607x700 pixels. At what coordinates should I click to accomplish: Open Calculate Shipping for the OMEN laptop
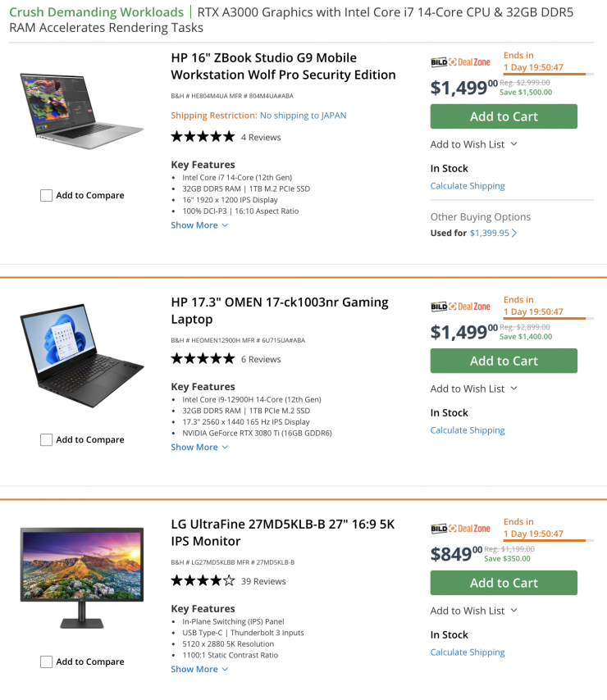pos(468,430)
